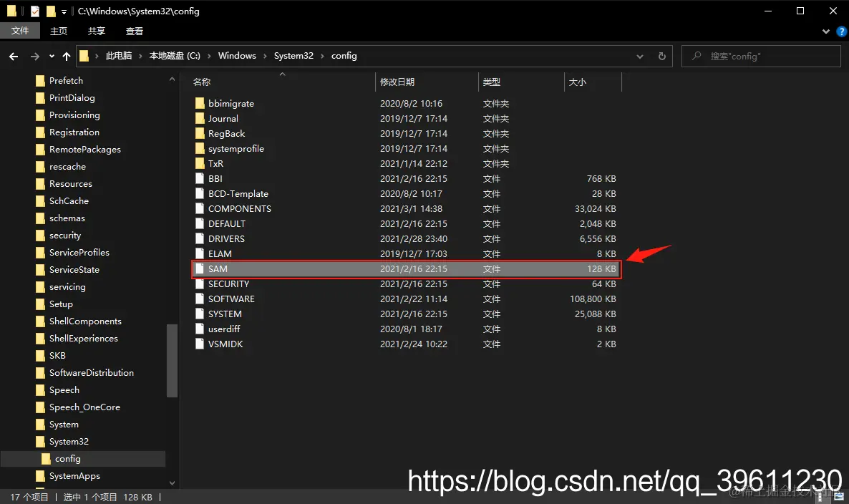Select the SYSTEM file icon
This screenshot has height=504, width=849.
pos(200,314)
